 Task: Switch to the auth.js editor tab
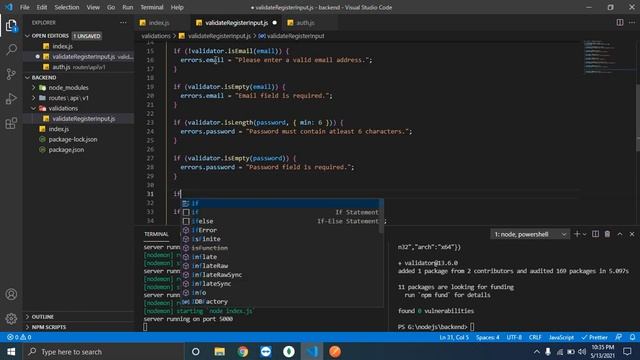pyautogui.click(x=305, y=23)
